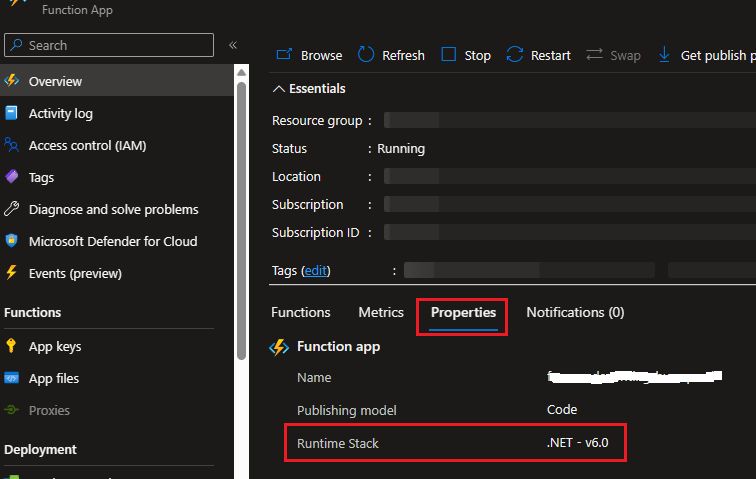This screenshot has height=479, width=756.
Task: Collapse the Essentials section
Action: coord(278,89)
